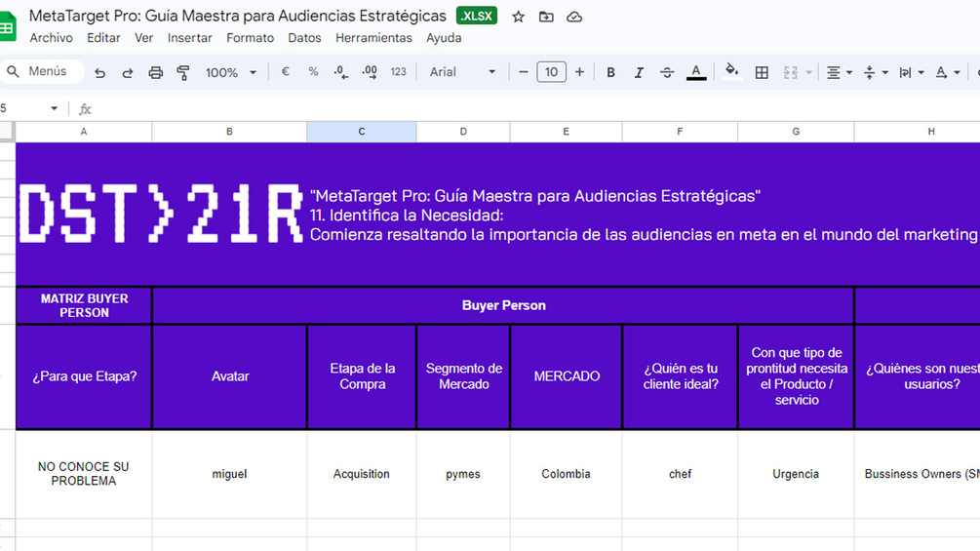Open text wrapping dropdown
980x551 pixels.
click(911, 72)
